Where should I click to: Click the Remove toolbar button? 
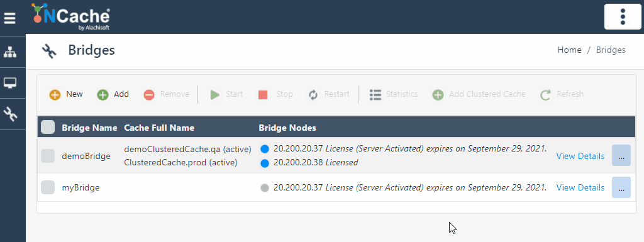tap(166, 94)
